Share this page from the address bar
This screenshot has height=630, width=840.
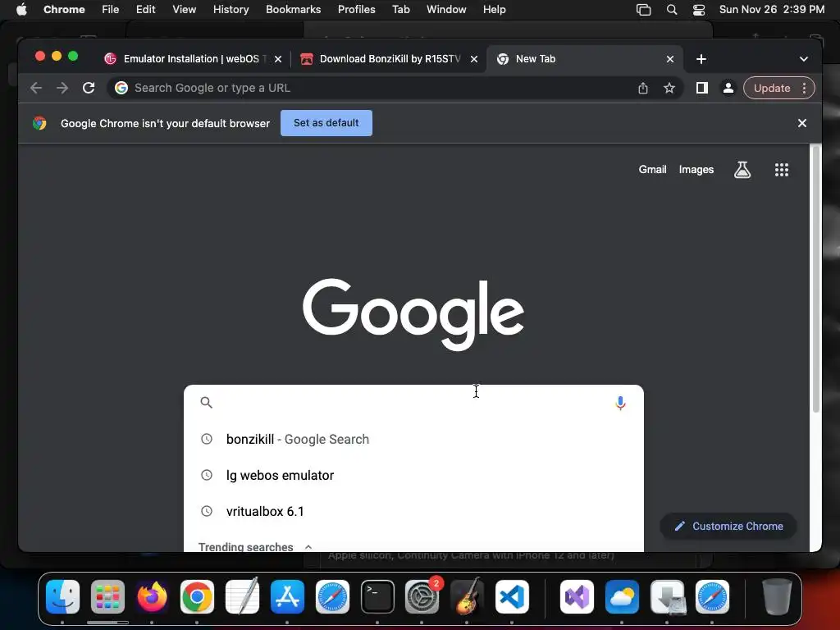pyautogui.click(x=643, y=88)
